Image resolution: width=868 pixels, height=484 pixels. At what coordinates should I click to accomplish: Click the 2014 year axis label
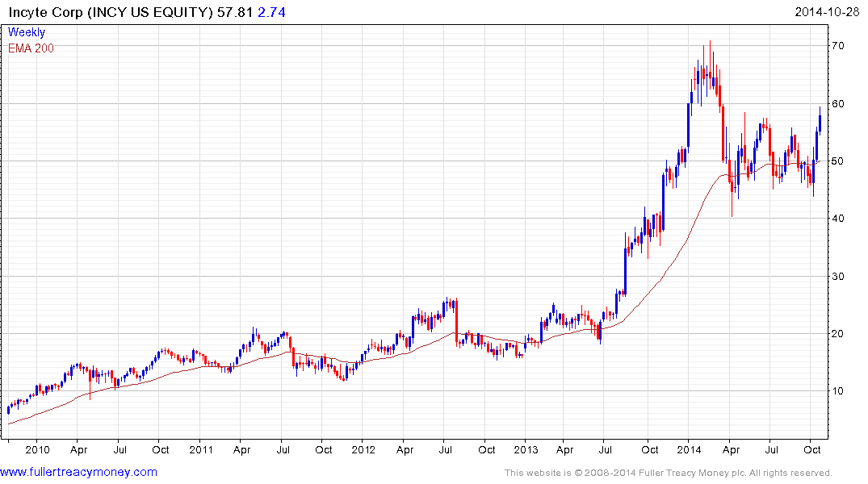(x=690, y=449)
